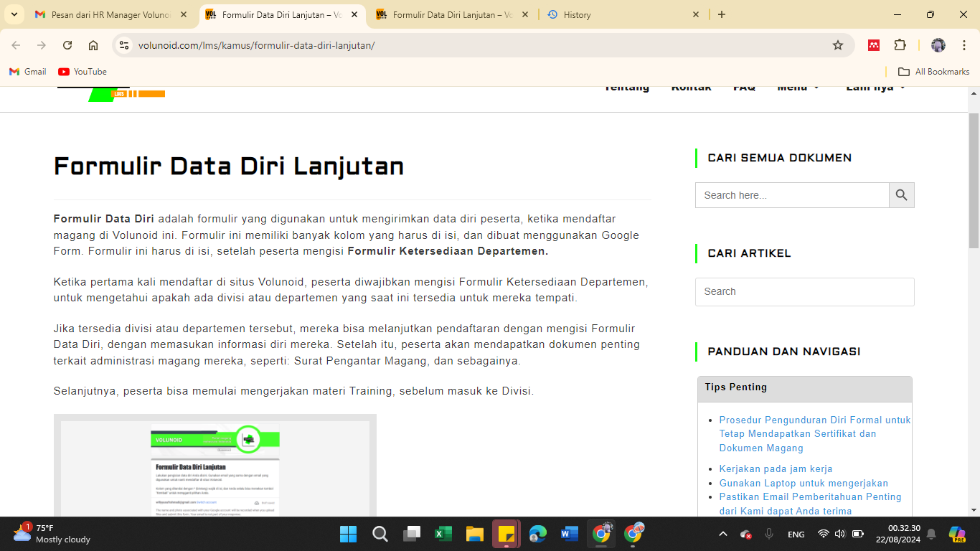Open a new browser tab
980x551 pixels.
pyautogui.click(x=722, y=14)
